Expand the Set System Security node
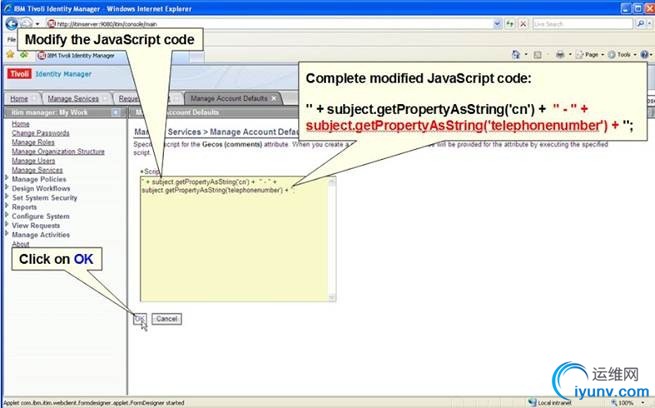This screenshot has height=408, width=655. point(7,196)
